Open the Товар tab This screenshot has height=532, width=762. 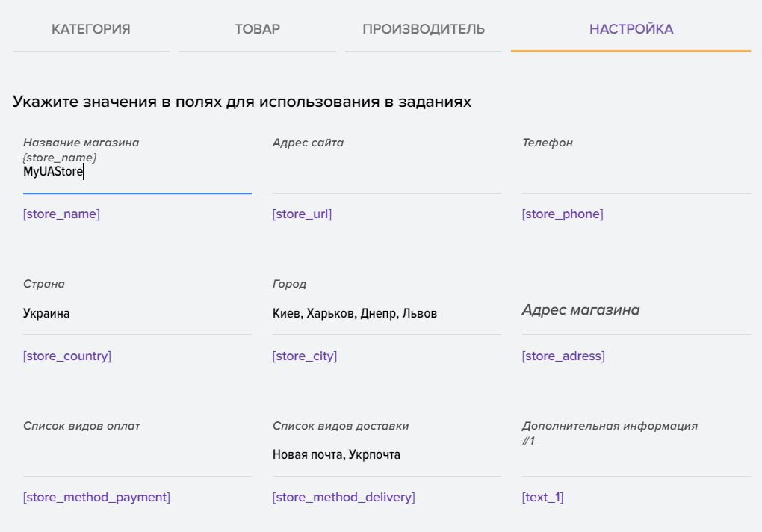click(257, 30)
